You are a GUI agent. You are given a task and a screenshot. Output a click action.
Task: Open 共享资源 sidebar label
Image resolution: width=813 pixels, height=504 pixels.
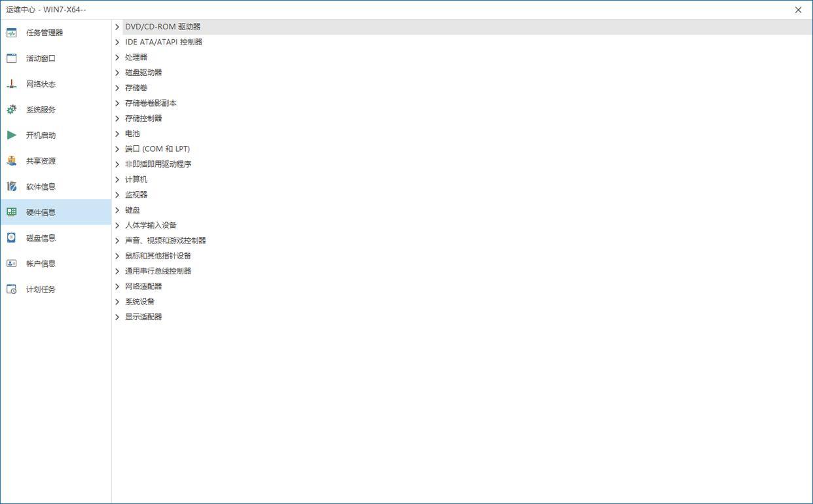tap(41, 161)
